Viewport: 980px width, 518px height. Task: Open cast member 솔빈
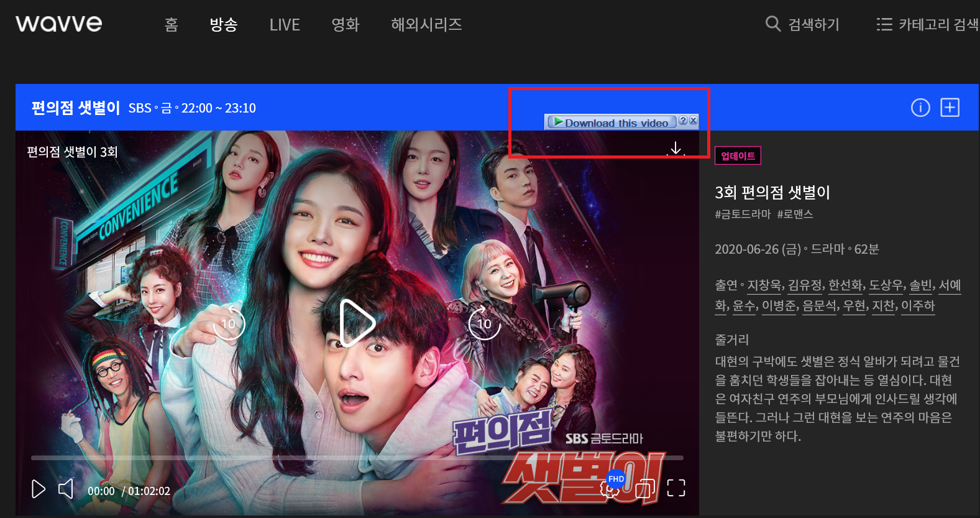(921, 285)
